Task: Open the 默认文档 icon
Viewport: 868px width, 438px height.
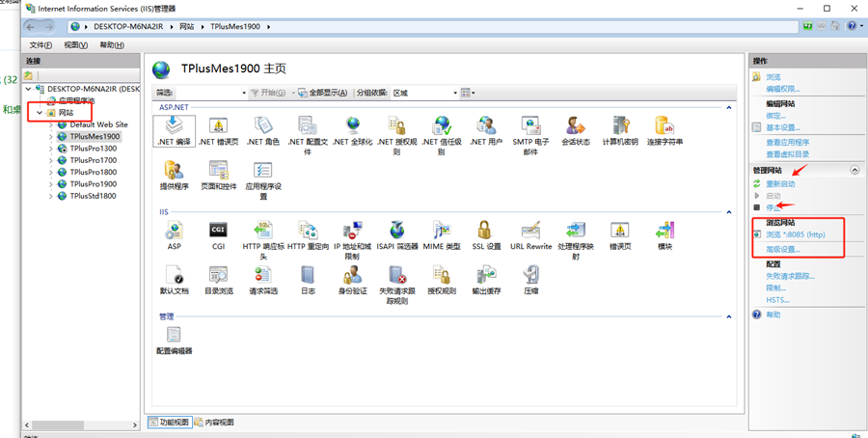Action: (x=174, y=279)
